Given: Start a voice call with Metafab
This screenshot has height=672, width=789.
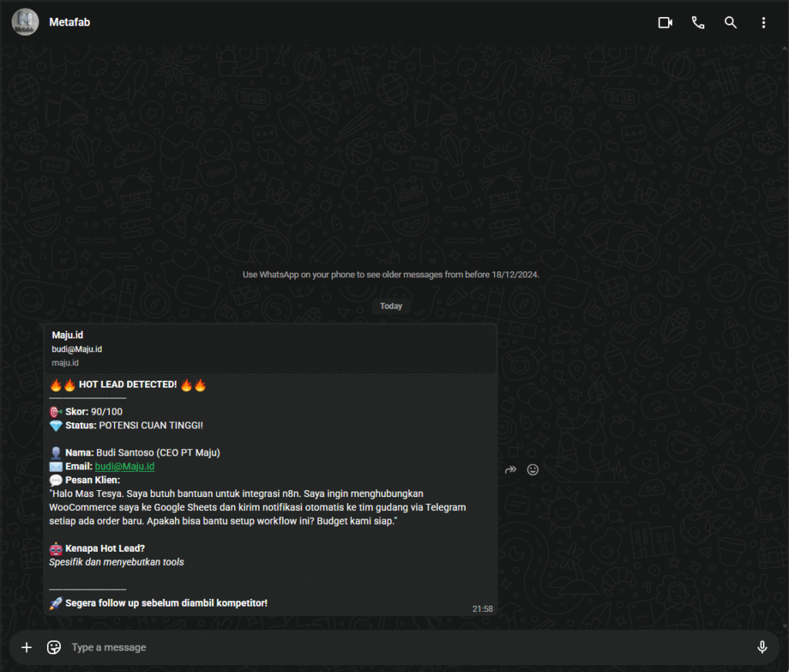Looking at the screenshot, I should pos(698,22).
